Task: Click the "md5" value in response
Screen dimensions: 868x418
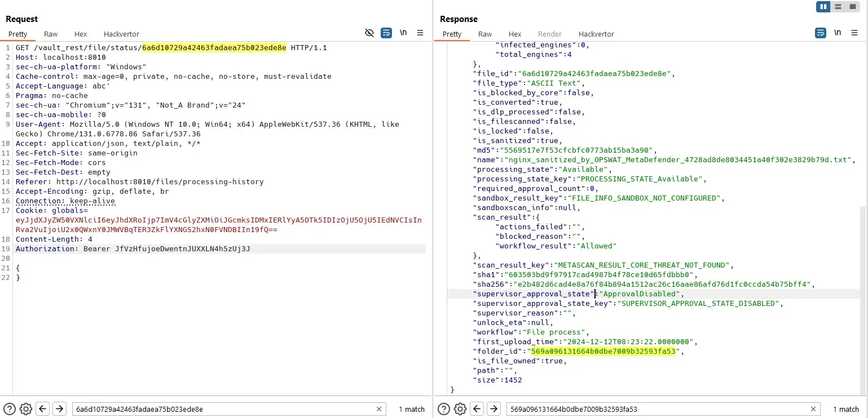Action: coord(578,150)
